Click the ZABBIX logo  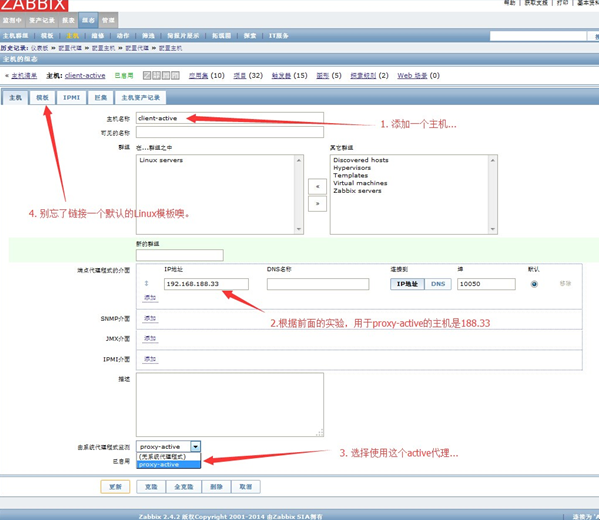coord(34,5)
